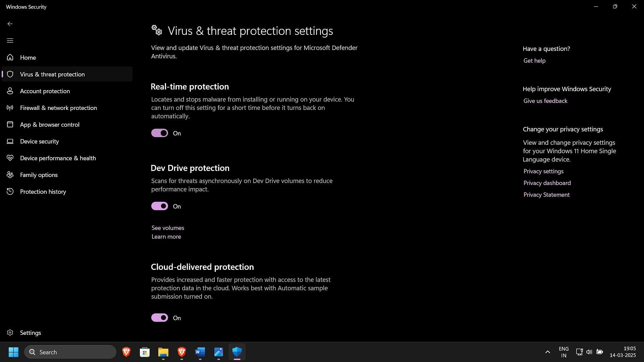Disable Cloud-delivered protection toggle

160,318
